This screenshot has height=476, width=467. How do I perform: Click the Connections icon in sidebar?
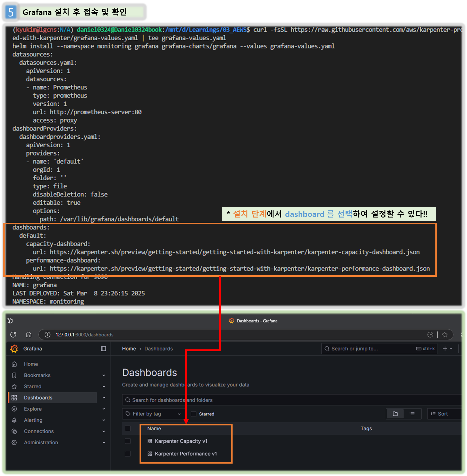(14, 431)
